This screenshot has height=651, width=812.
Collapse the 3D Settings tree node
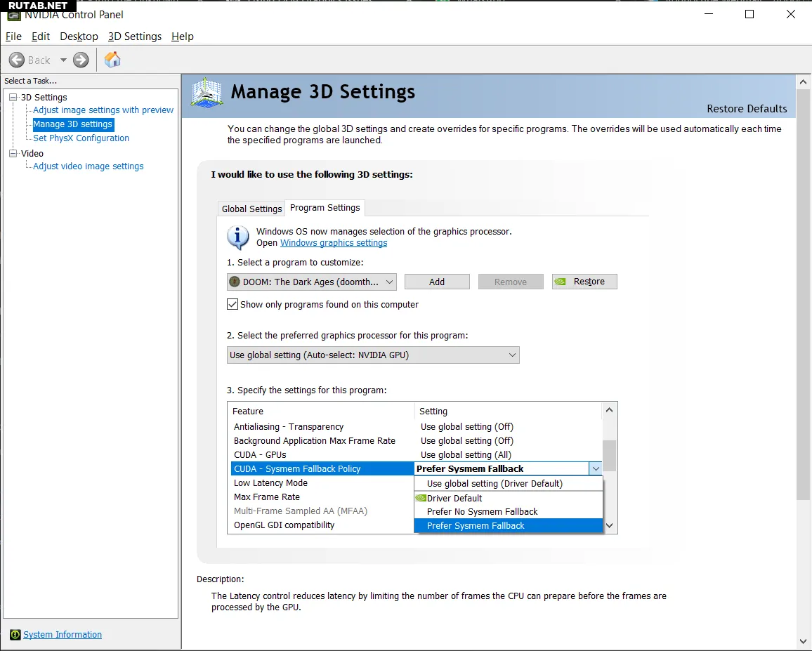(13, 98)
